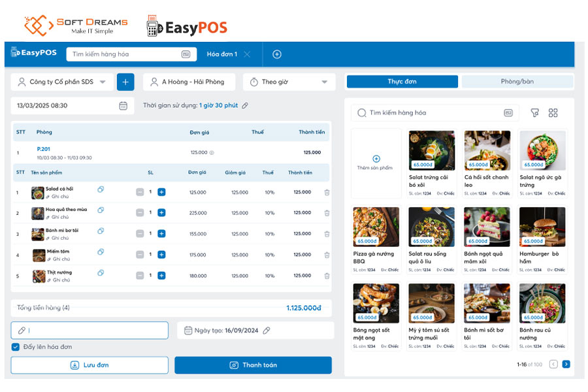The image size is (588, 392).
Task: Select the Salat trứng cải bó xôi dish
Action: click(x=432, y=163)
